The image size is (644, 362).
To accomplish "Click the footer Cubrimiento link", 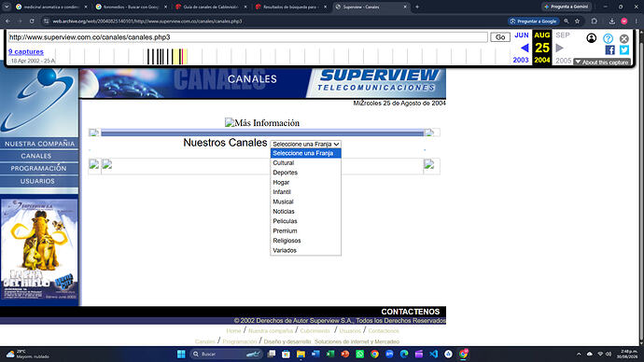I will 315,331.
